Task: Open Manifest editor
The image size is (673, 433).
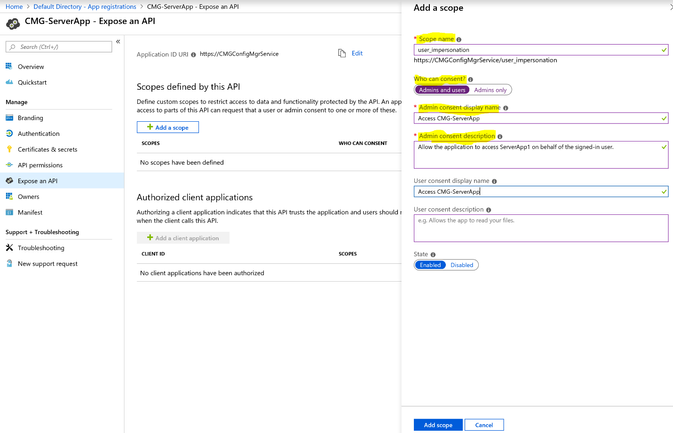Action: (x=30, y=212)
